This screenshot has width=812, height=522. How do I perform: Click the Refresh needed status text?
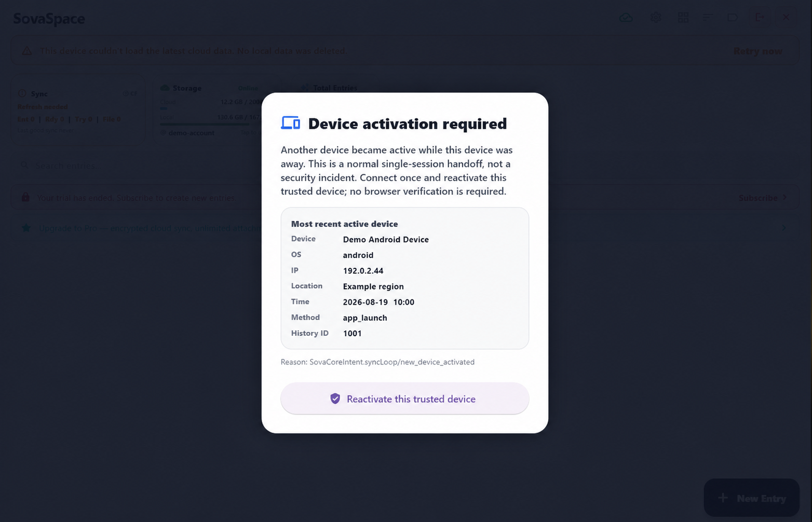coord(43,107)
